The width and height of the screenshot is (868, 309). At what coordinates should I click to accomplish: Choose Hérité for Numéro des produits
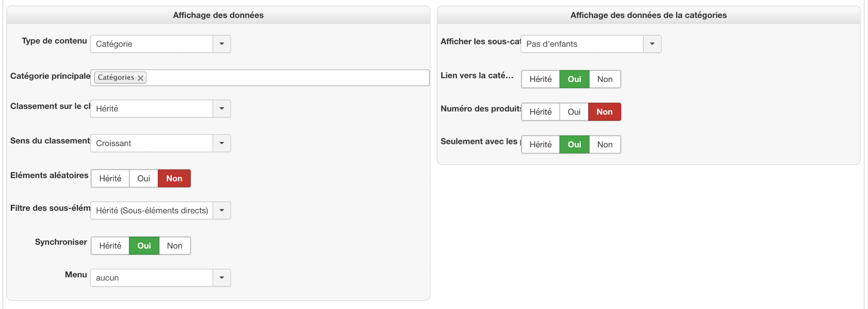[540, 112]
